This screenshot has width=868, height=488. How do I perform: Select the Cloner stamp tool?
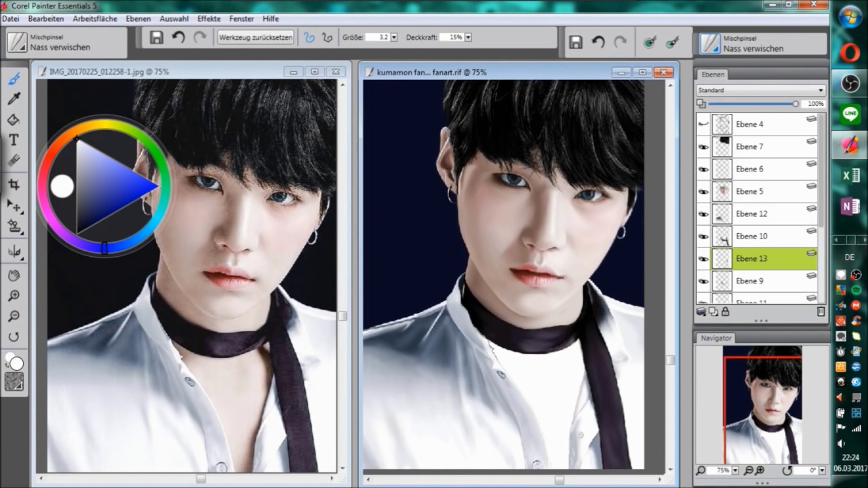coord(14,226)
